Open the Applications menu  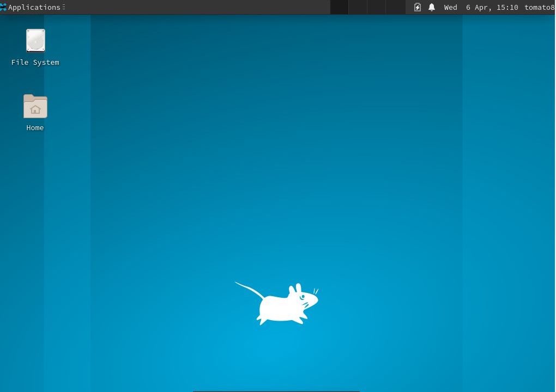coord(34,7)
